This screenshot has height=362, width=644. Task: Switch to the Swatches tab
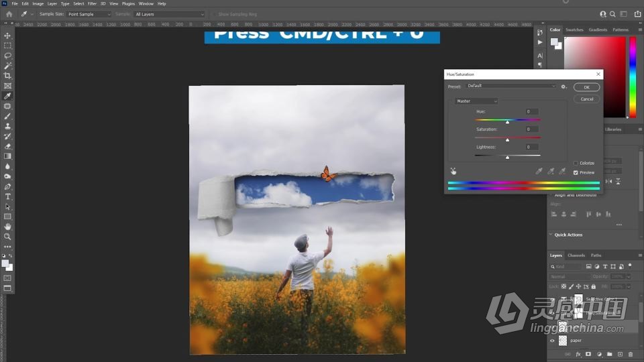(574, 29)
